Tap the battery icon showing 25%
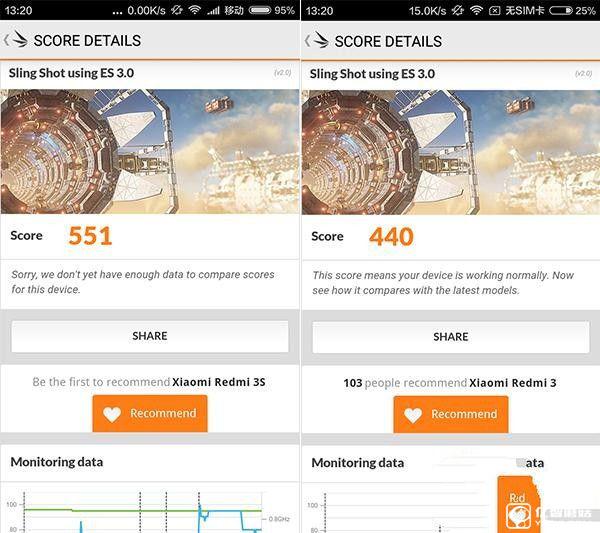Image resolution: width=600 pixels, height=533 pixels. pyautogui.click(x=561, y=10)
